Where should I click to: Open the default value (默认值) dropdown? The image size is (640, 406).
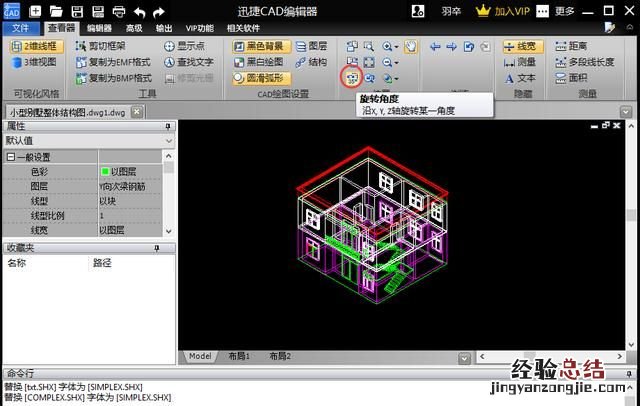[x=87, y=142]
